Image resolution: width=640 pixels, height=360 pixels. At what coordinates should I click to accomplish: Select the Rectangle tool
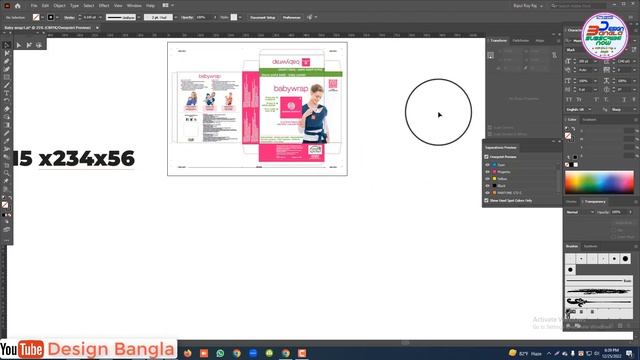(x=7, y=77)
